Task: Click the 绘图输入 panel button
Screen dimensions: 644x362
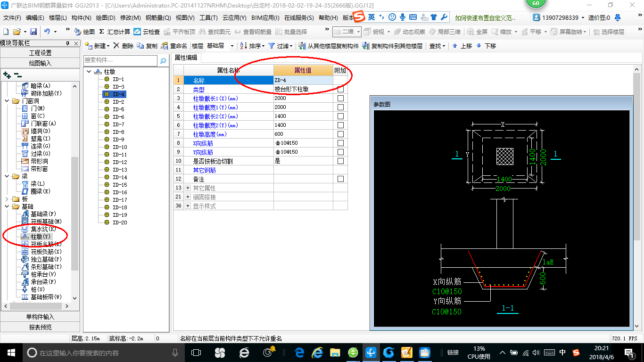Action: tap(40, 63)
